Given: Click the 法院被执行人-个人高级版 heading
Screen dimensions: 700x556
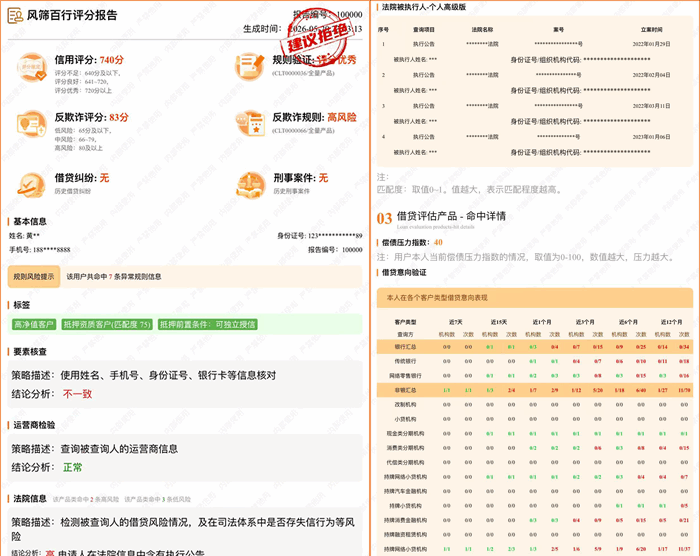Looking at the screenshot, I should (x=424, y=7).
